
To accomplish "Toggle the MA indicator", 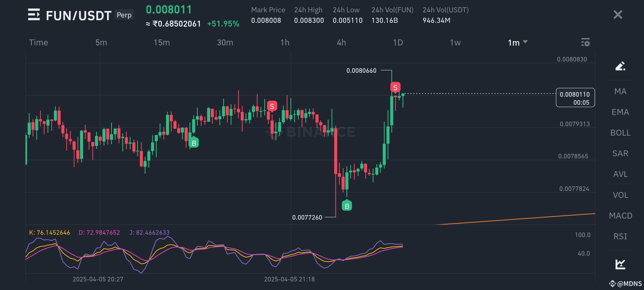I will [x=620, y=91].
